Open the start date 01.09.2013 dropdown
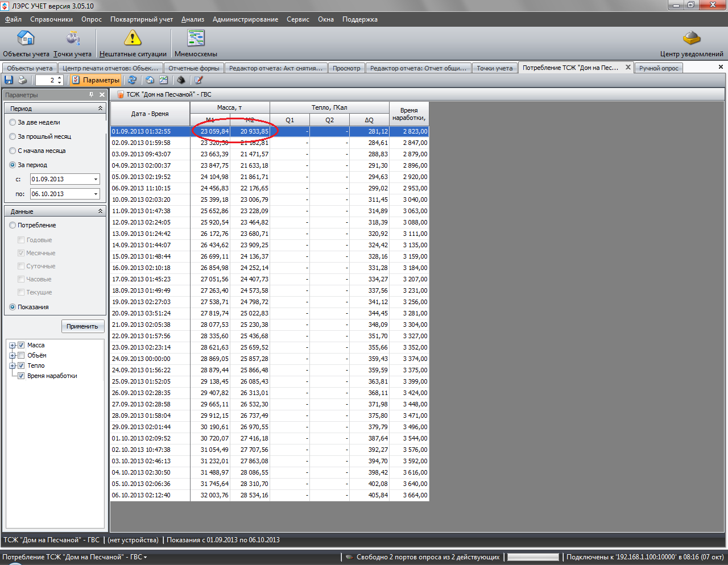 coord(96,179)
